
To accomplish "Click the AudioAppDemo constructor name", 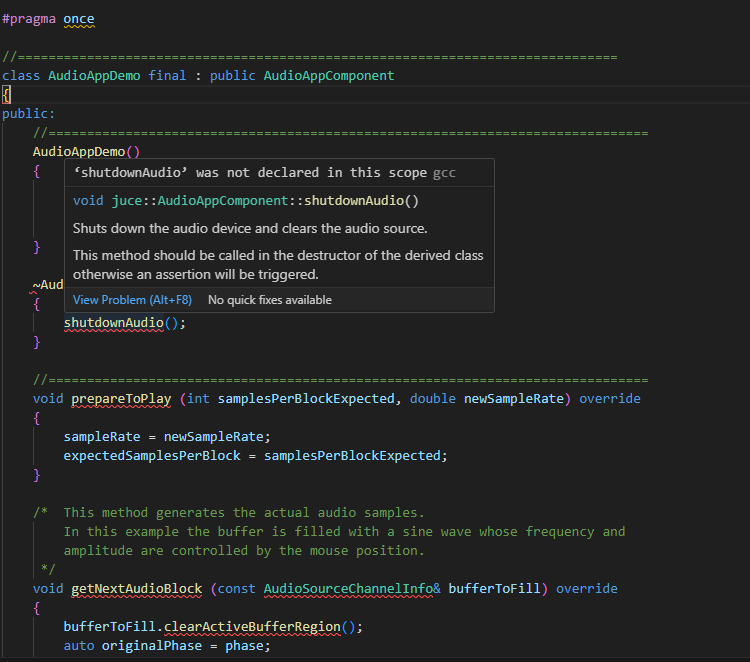I will click(x=79, y=152).
